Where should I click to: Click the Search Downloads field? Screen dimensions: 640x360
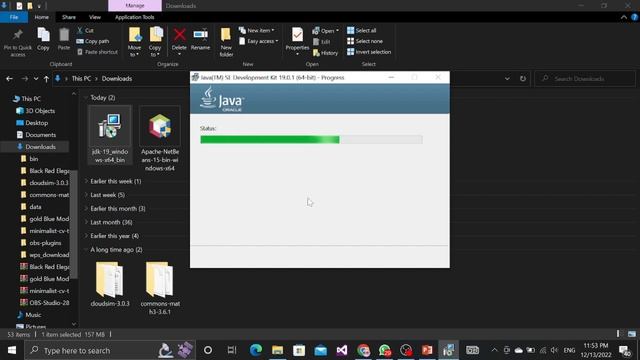[x=585, y=78]
